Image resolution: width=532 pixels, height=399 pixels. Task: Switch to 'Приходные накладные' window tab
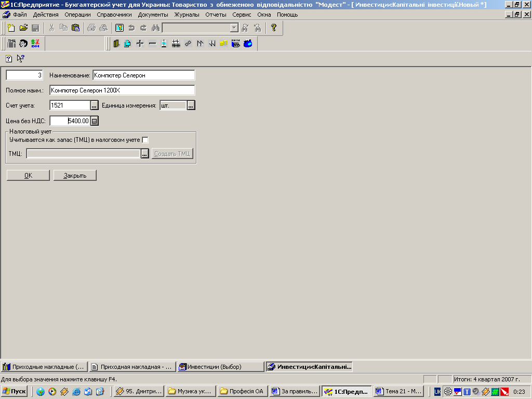[44, 367]
